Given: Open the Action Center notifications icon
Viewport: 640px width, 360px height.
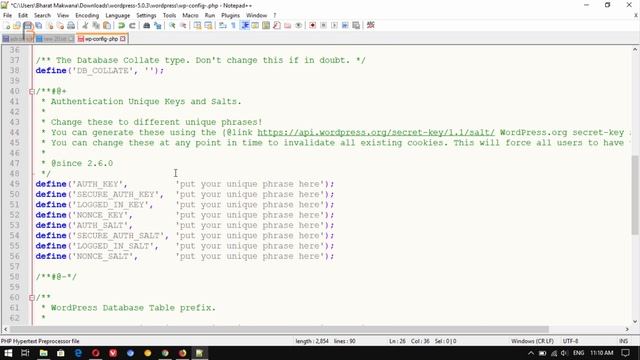Looking at the screenshot, I should coord(625,353).
